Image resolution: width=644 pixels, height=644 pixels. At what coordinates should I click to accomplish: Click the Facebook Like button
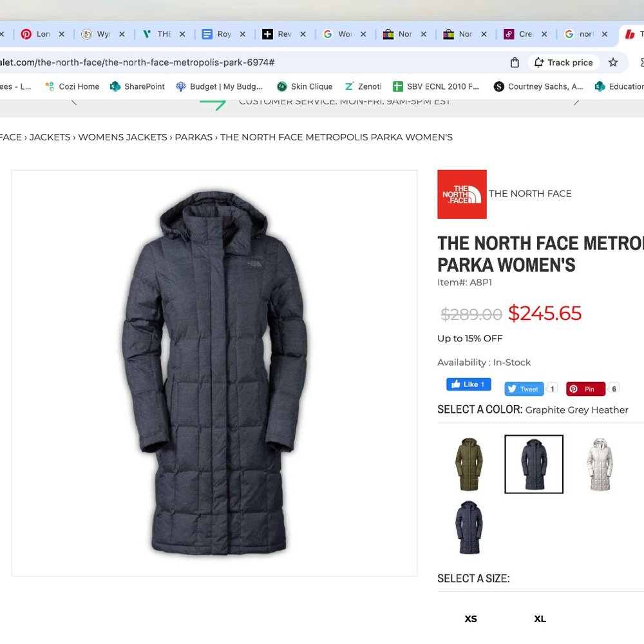point(468,384)
